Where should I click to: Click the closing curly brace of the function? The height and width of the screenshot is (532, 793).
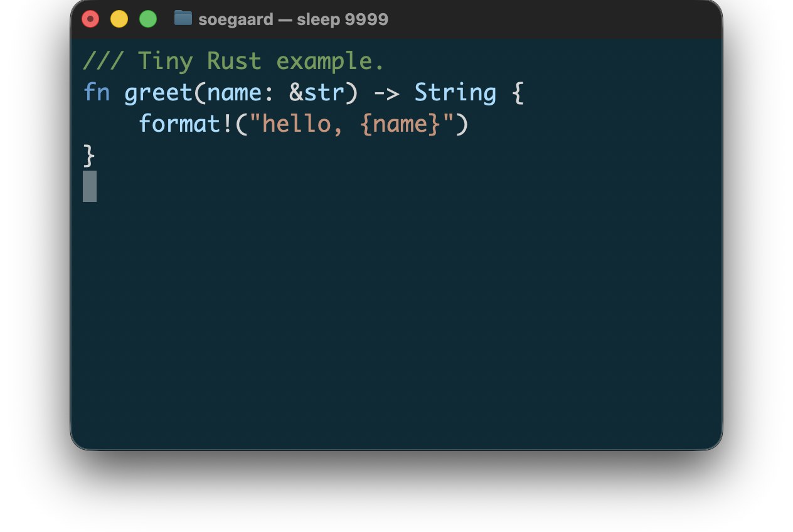pos(89,154)
